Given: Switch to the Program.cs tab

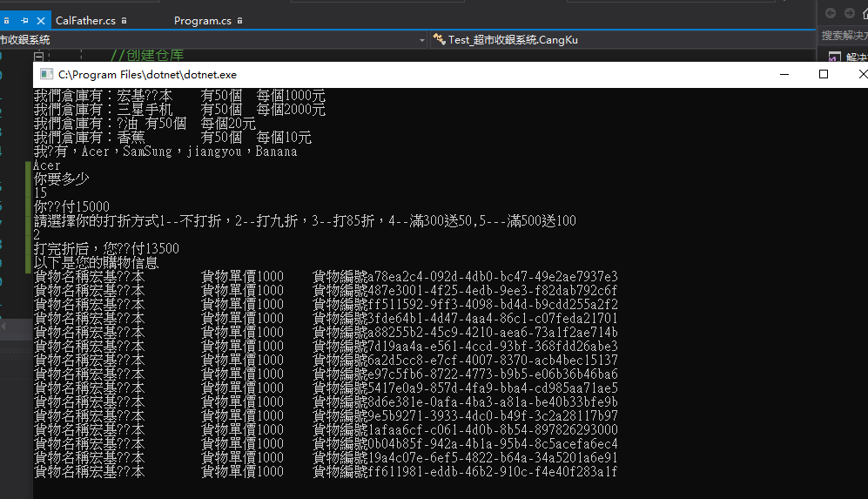Looking at the screenshot, I should (202, 21).
